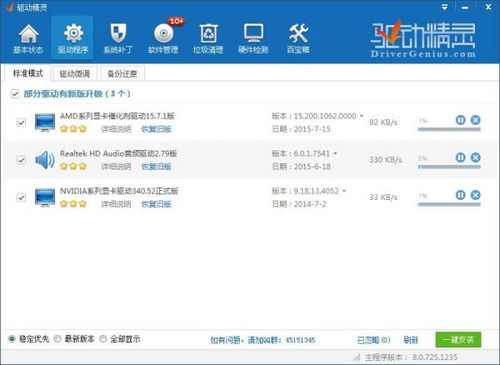The image size is (500, 365).
Task: Click the green 一键安装 button
Action: point(458,340)
